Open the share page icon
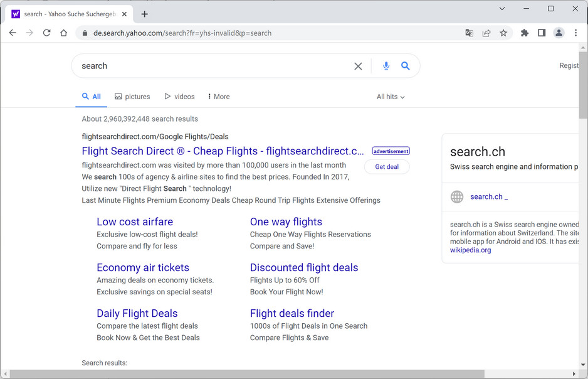The image size is (588, 379). click(x=486, y=33)
